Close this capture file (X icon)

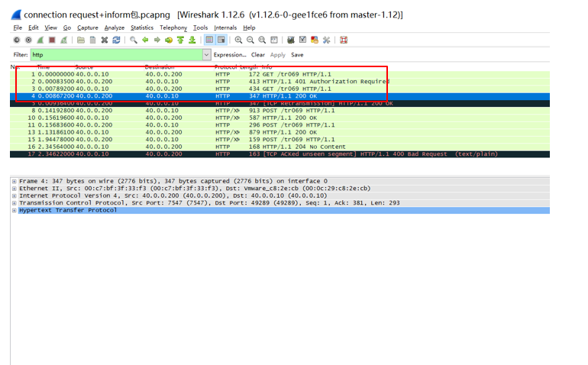click(105, 40)
